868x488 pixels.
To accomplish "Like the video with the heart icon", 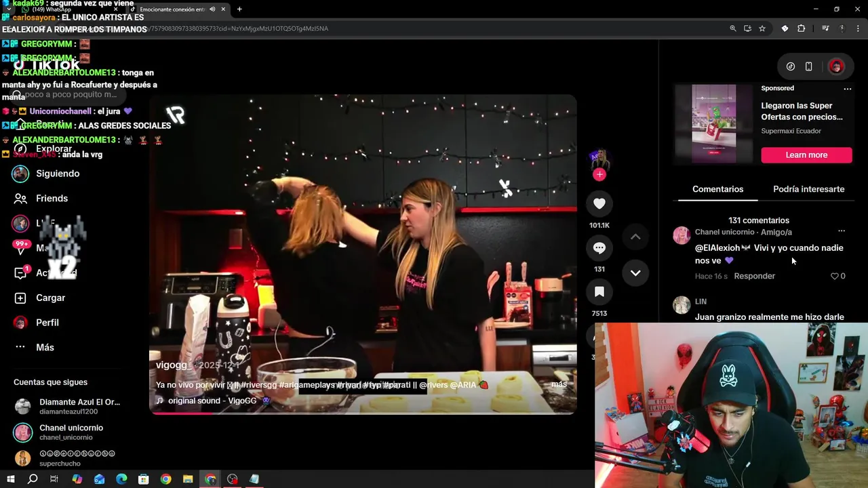I will pos(599,203).
